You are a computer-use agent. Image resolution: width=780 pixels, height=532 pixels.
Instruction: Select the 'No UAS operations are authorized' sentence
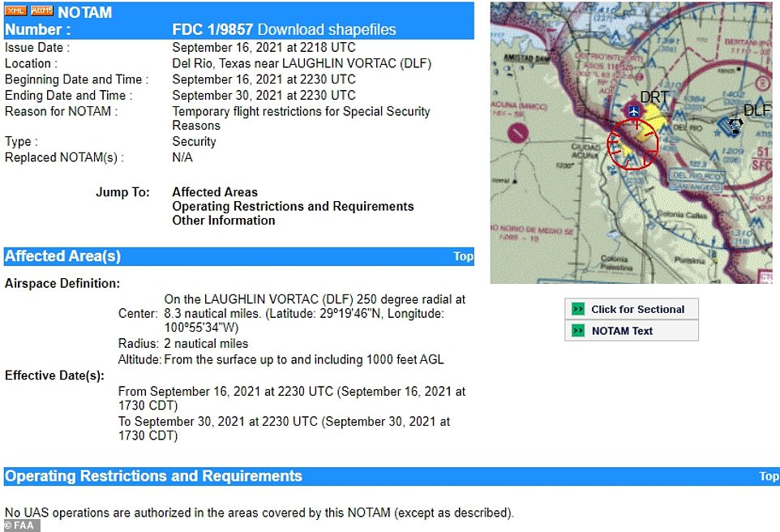[259, 513]
